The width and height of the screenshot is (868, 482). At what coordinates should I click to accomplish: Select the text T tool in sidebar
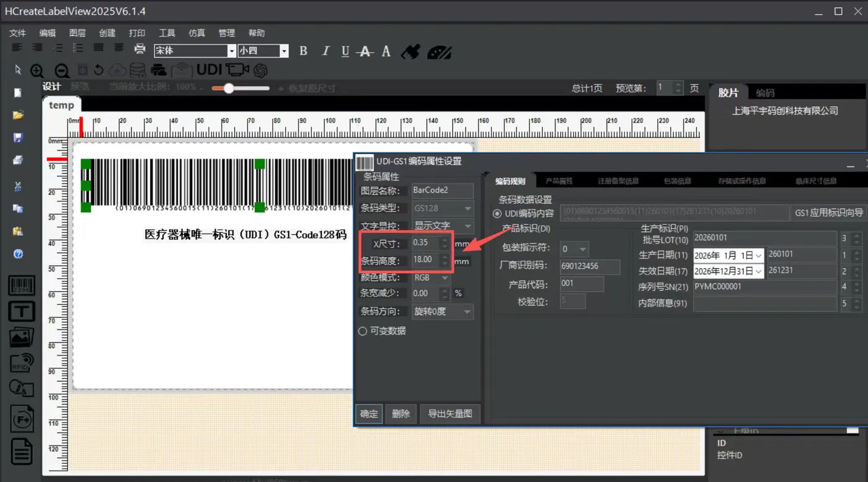click(x=21, y=310)
